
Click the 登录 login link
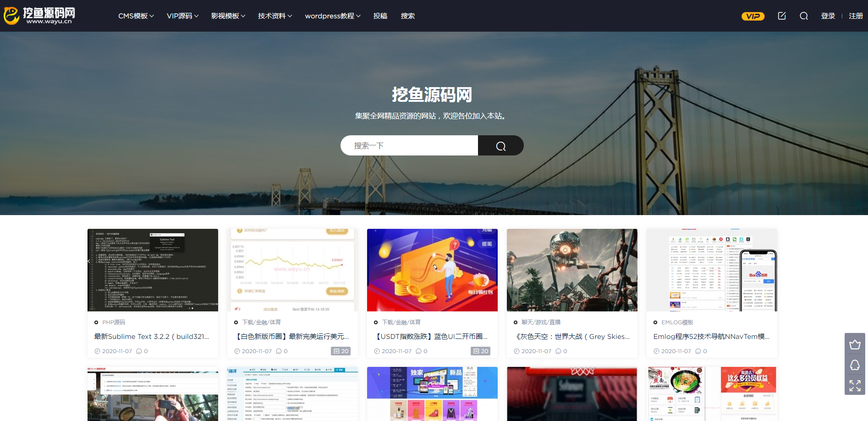(828, 16)
